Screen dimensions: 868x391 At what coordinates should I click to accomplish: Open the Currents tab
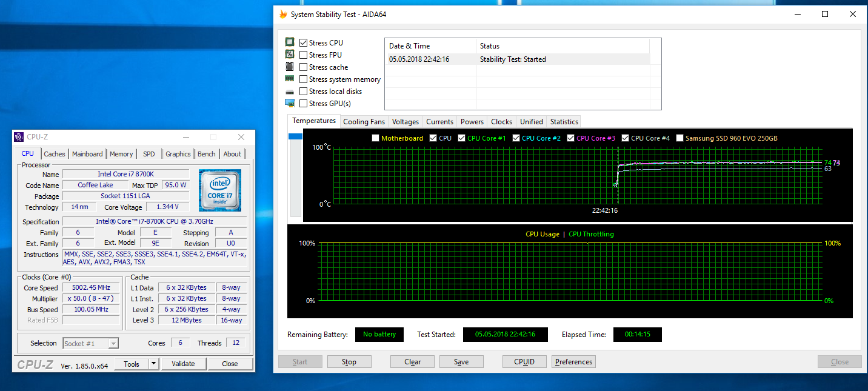439,121
